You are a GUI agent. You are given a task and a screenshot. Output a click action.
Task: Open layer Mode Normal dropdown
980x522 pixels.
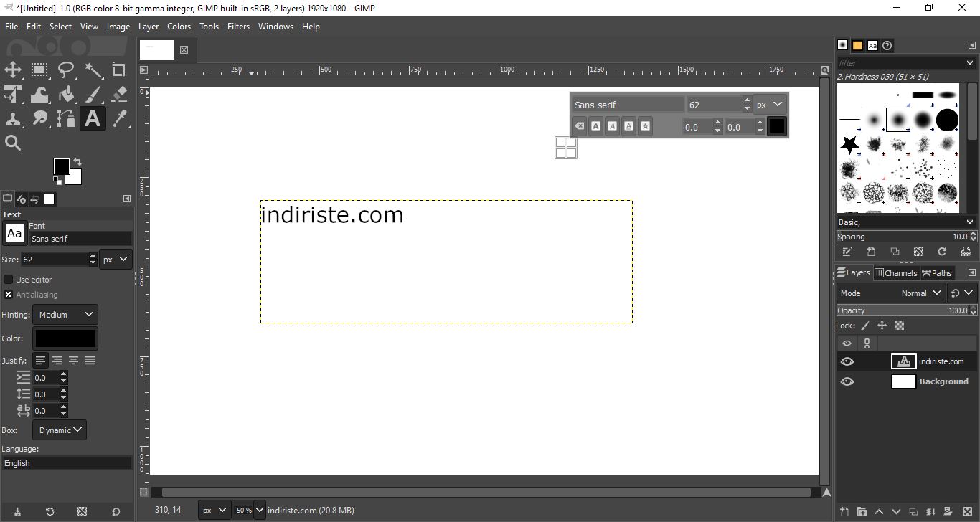891,293
